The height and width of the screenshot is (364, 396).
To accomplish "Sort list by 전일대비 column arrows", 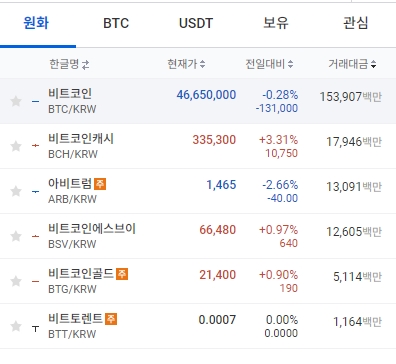I will click(290, 64).
